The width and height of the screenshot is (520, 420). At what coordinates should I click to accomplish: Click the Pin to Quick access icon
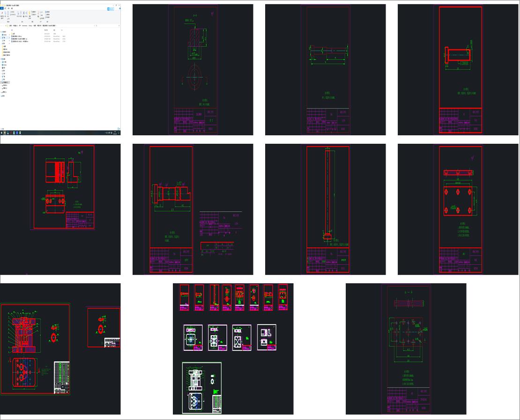[2, 13]
